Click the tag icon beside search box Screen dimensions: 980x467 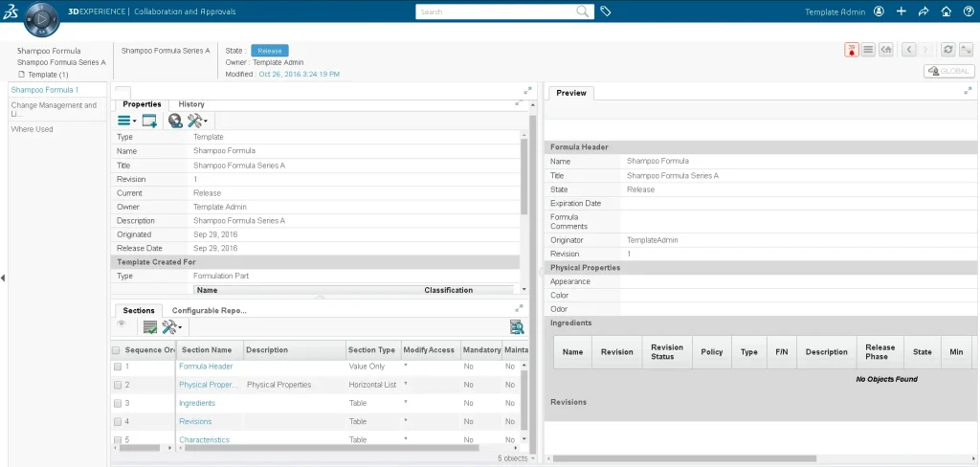pyautogui.click(x=606, y=11)
